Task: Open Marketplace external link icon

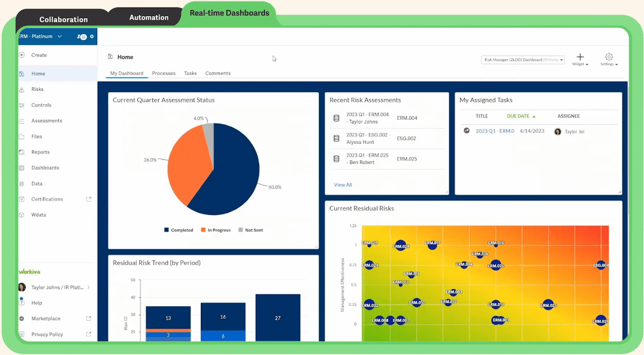Action: point(89,319)
